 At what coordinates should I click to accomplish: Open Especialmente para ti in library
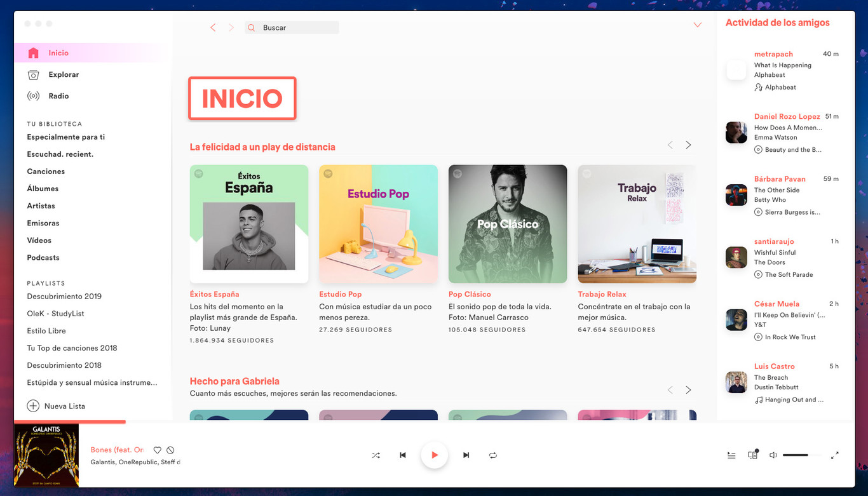pos(66,137)
